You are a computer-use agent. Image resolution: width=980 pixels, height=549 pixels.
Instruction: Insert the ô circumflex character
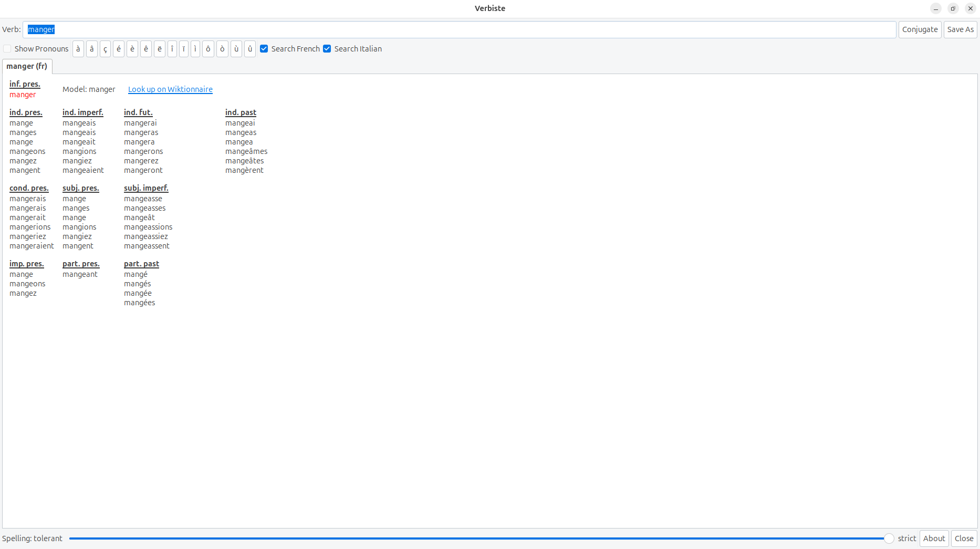(208, 49)
